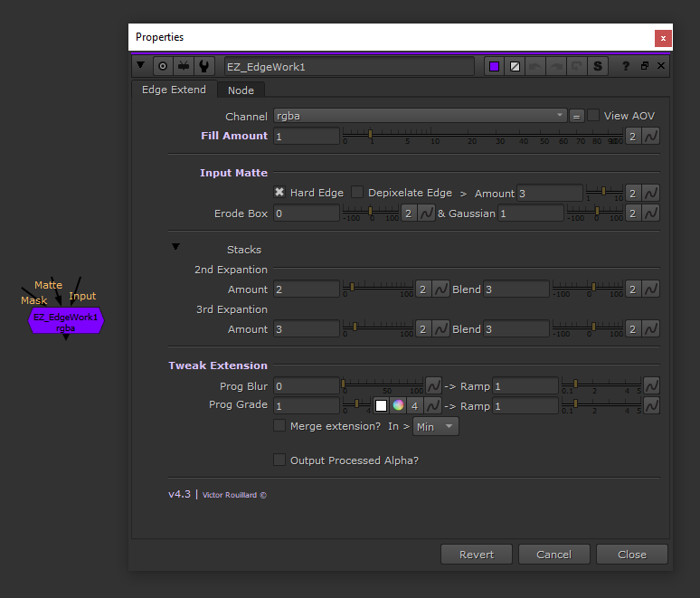Open the help question mark icon

626,66
